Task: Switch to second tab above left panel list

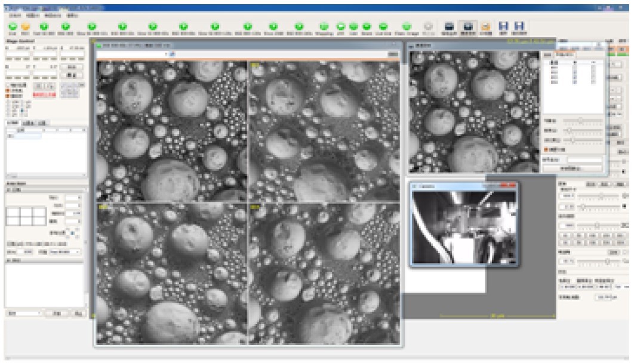Action: (28, 122)
